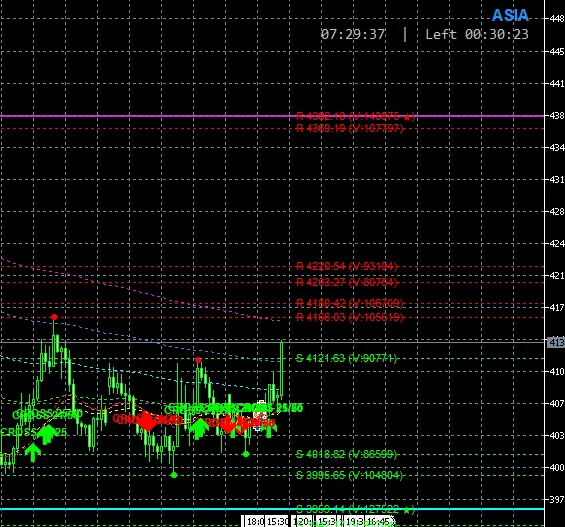Select the ASIA session label
Viewport: 565px width, 527px height.
point(510,15)
